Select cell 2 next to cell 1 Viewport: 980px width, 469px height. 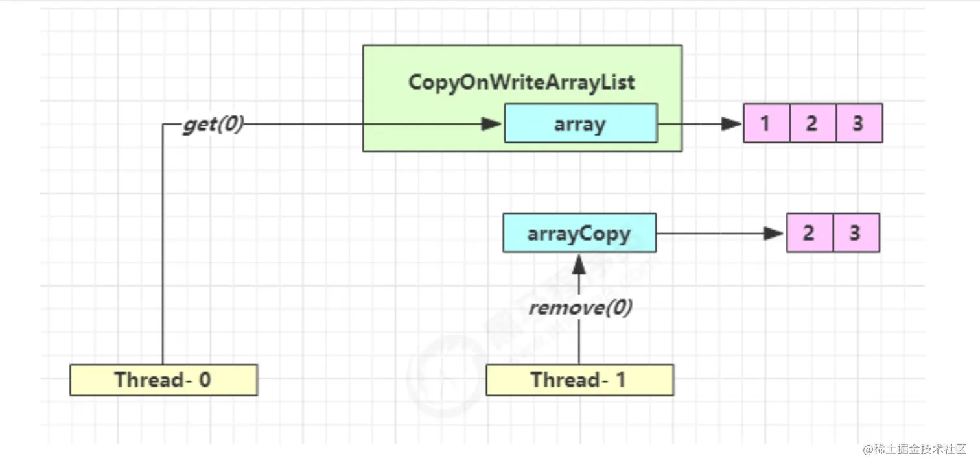(813, 123)
